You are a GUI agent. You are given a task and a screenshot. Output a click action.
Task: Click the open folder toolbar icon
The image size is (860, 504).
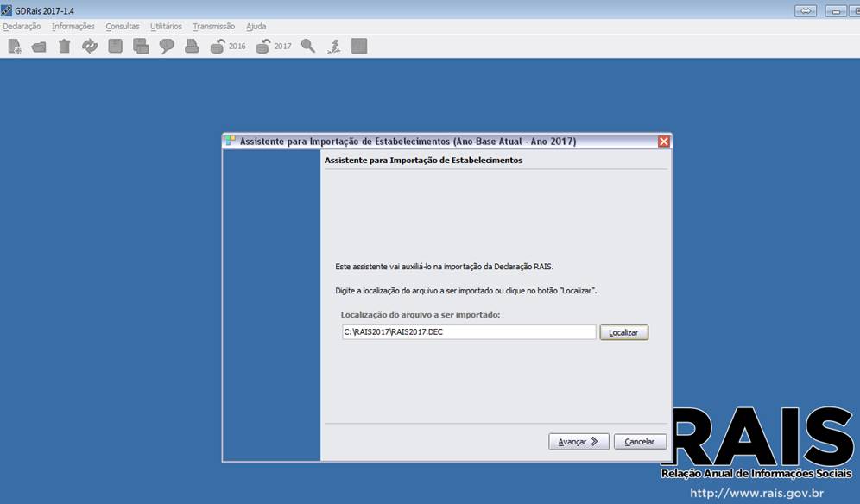click(x=39, y=47)
